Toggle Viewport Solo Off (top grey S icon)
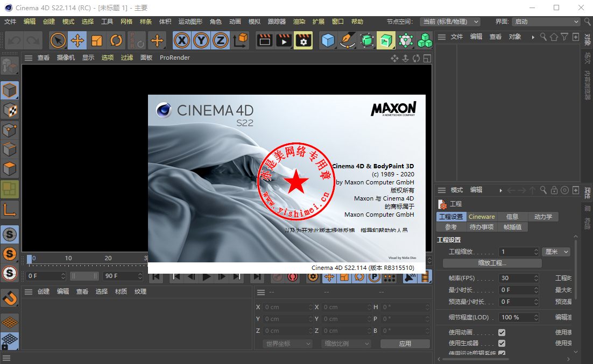The image size is (593, 364). [10, 234]
